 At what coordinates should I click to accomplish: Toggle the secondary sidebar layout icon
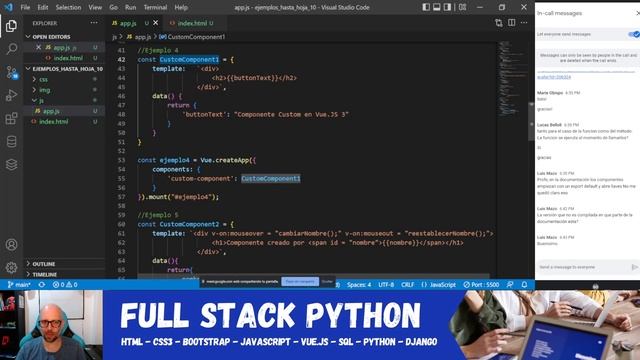pyautogui.click(x=447, y=7)
